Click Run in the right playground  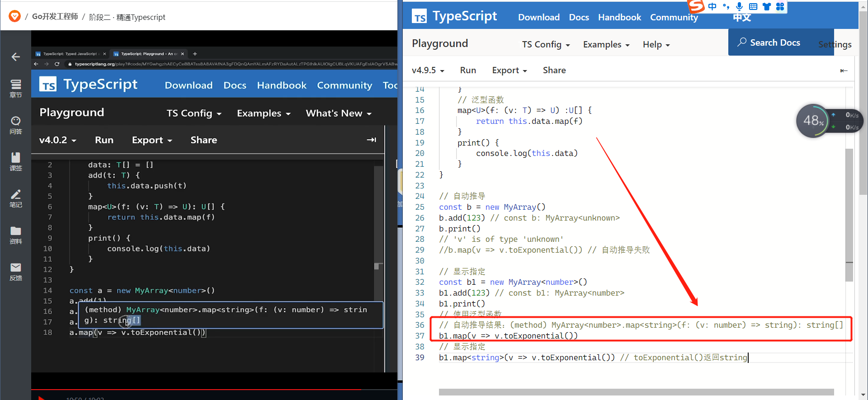[468, 71]
